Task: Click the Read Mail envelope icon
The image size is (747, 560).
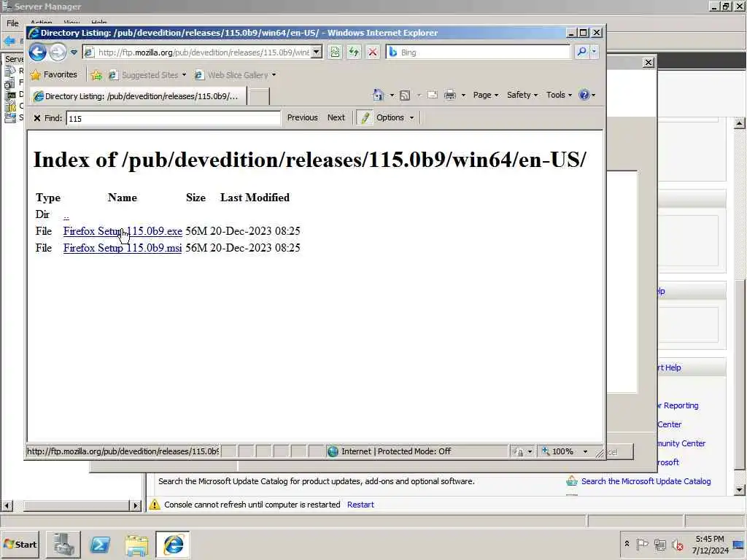Action: [x=433, y=96]
